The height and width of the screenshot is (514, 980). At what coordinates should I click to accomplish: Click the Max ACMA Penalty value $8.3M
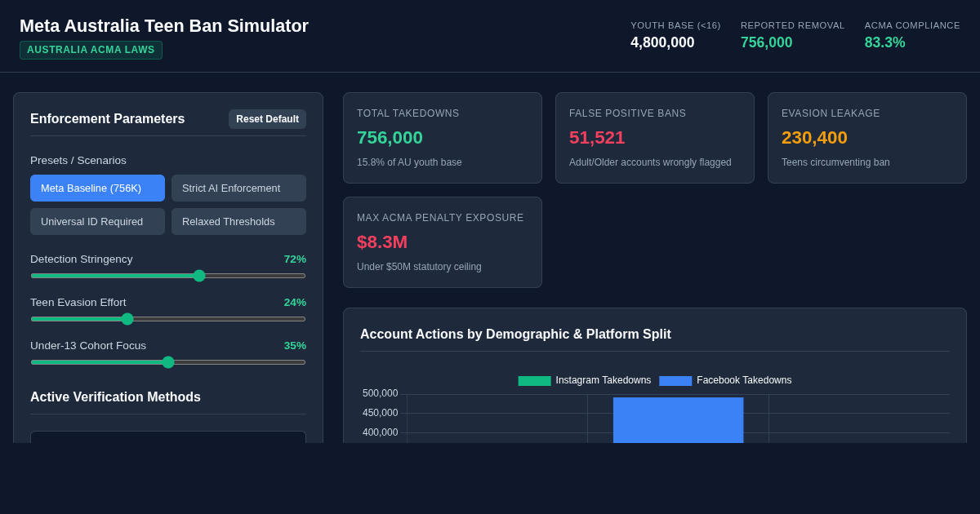(382, 242)
